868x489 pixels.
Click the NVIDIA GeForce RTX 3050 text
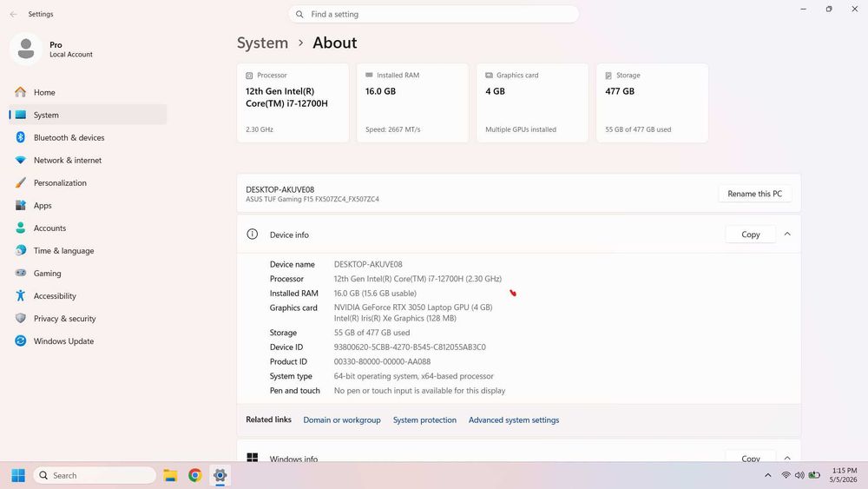pos(413,307)
